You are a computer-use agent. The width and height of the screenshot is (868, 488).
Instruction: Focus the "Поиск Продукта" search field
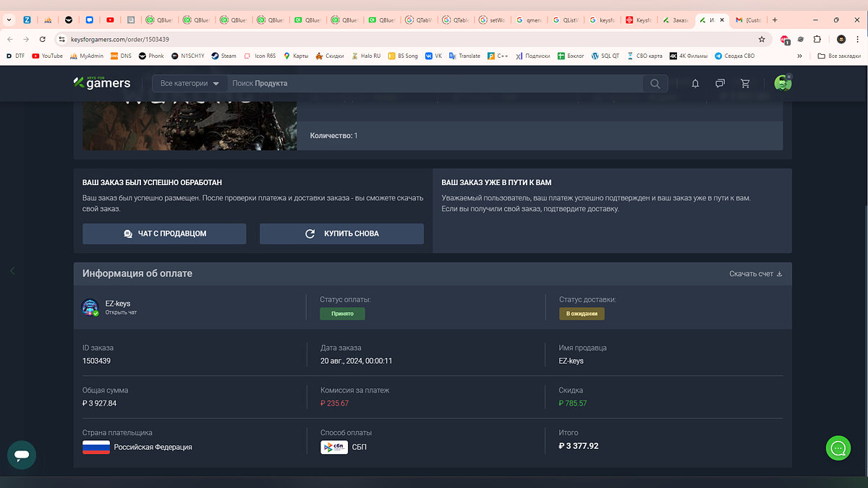[x=434, y=84]
